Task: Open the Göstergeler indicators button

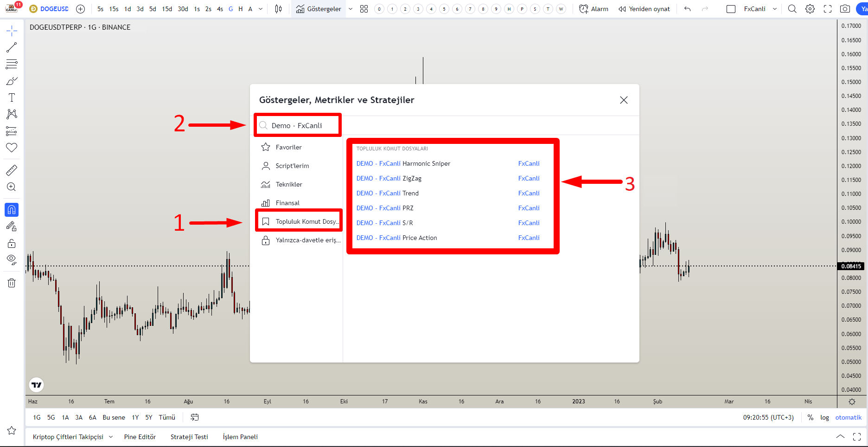Action: 319,9
